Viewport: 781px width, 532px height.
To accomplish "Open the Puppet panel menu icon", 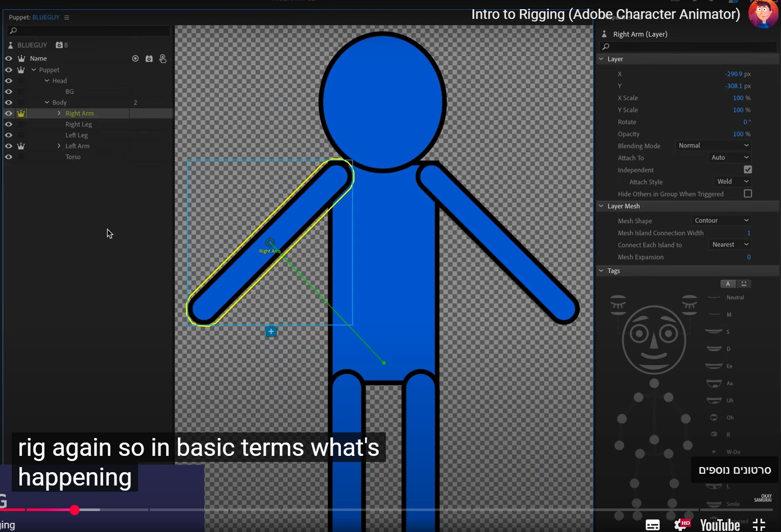I will point(66,17).
